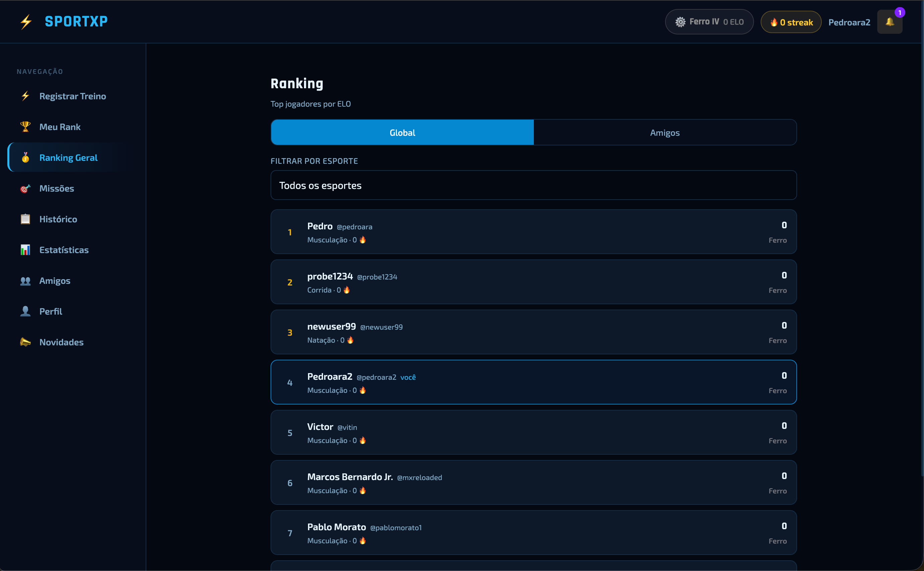Go to the Perfil page
924x571 pixels.
(72, 311)
